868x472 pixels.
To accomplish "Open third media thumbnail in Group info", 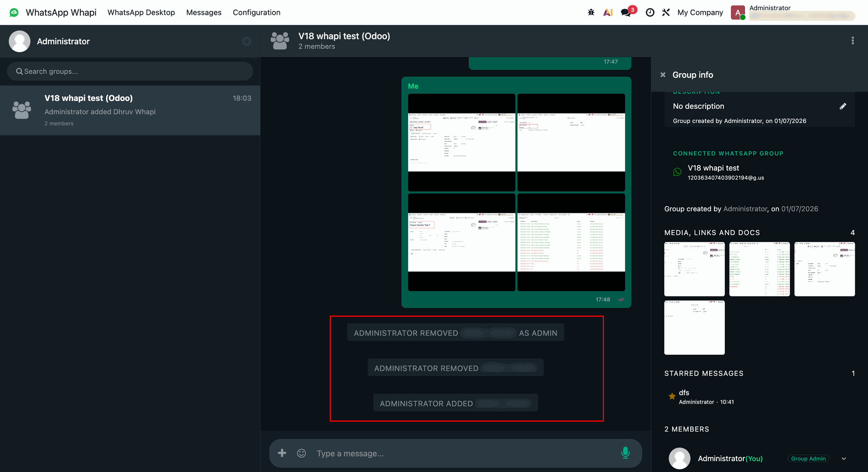I will pos(825,269).
